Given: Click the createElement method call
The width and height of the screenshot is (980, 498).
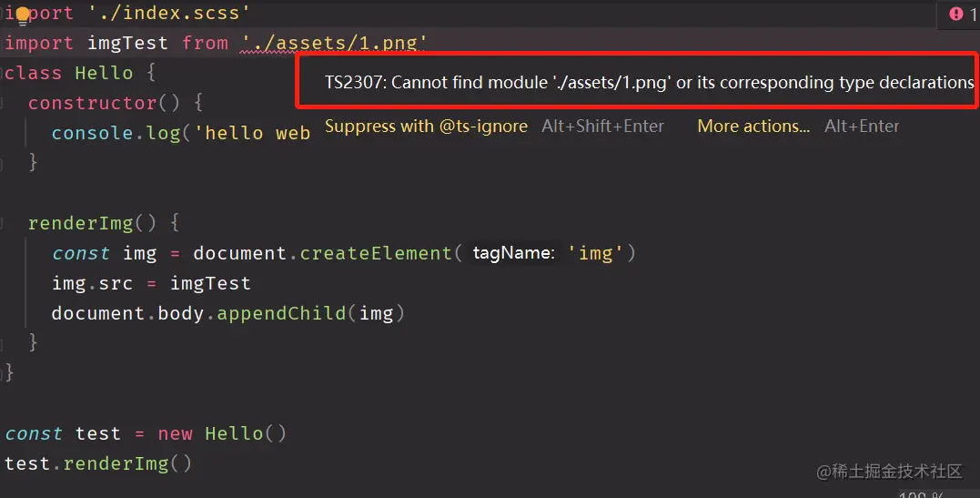Looking at the screenshot, I should click(x=376, y=253).
